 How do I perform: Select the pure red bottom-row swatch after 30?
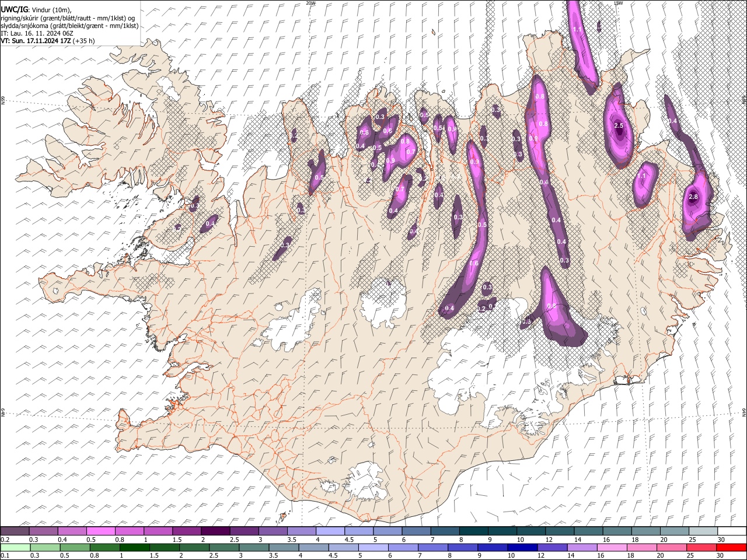[731, 547]
